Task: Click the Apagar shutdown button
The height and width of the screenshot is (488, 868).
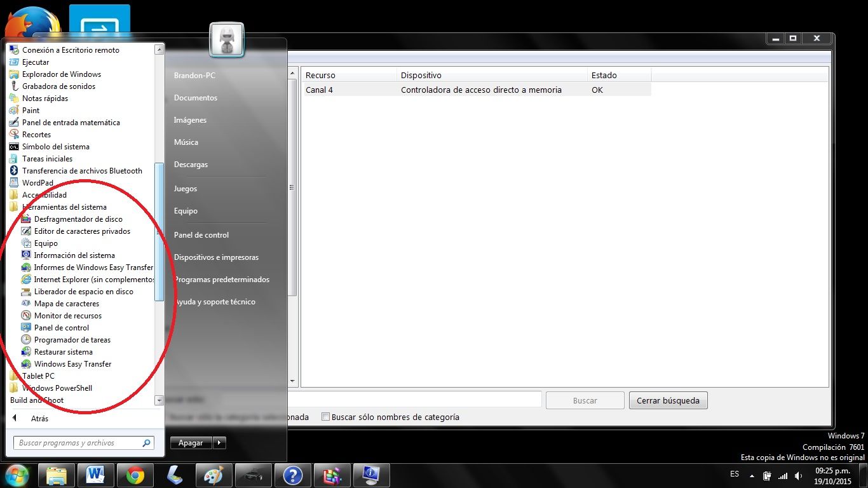Action: click(x=191, y=443)
